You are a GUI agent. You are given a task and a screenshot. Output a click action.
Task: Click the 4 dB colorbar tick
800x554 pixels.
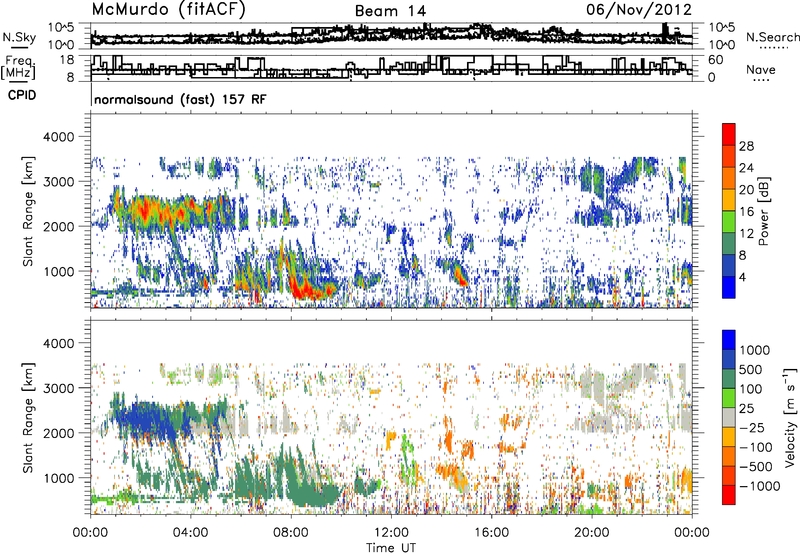click(x=742, y=277)
